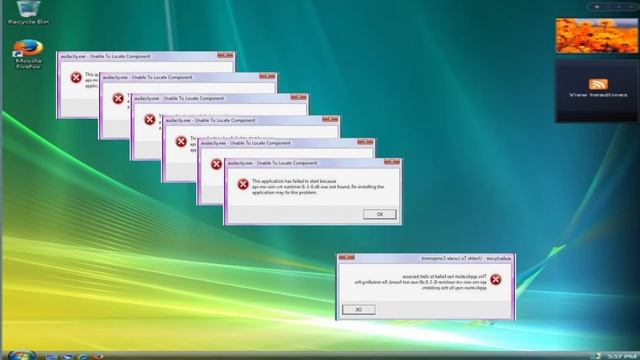Close the frontmost audacity.exe error dialog

[x=392, y=162]
